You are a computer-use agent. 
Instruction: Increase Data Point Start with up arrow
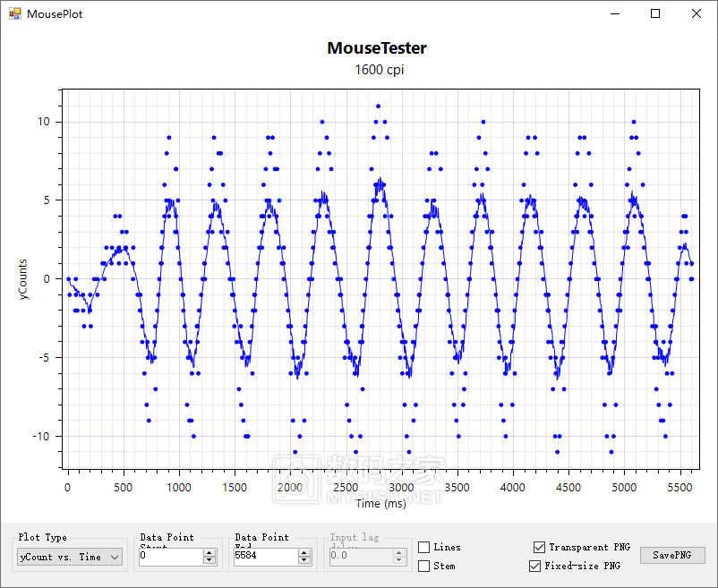coord(209,553)
